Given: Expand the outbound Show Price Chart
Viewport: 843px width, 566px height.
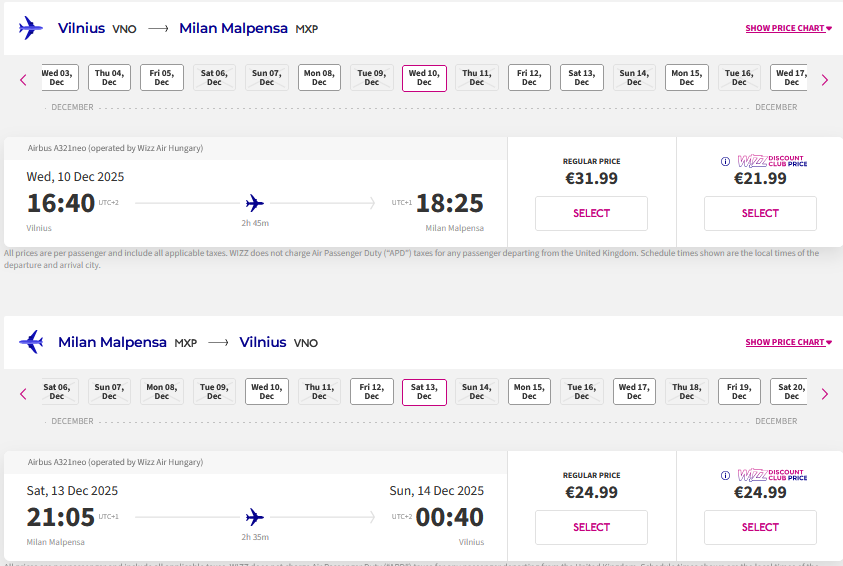Looking at the screenshot, I should (x=788, y=28).
